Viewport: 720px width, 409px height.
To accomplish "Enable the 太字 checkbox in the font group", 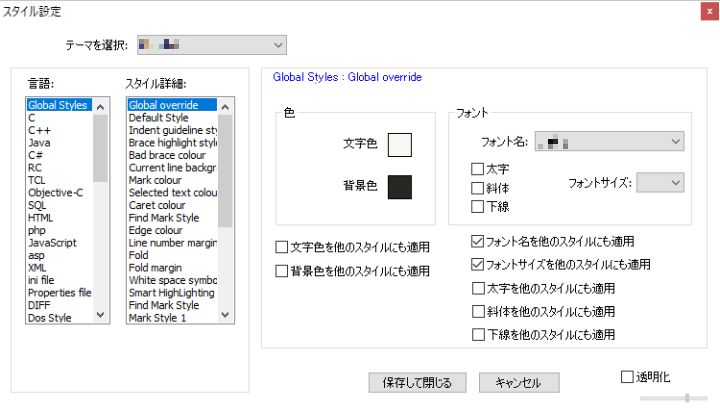I will point(477,169).
